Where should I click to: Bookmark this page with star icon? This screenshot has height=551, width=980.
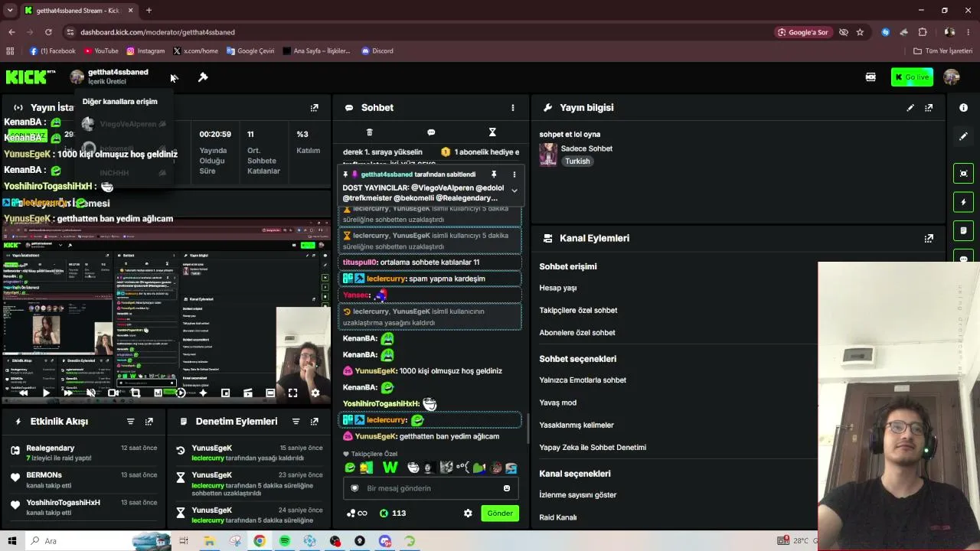click(x=860, y=32)
